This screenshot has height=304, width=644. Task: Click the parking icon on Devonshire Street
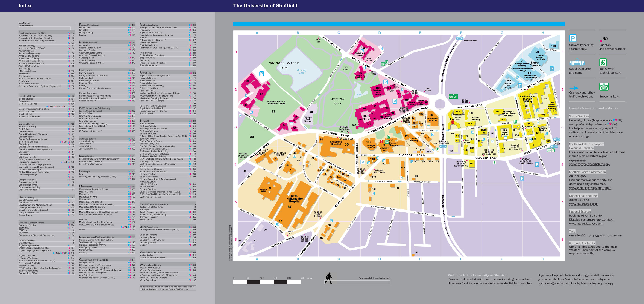tap(522, 178)
